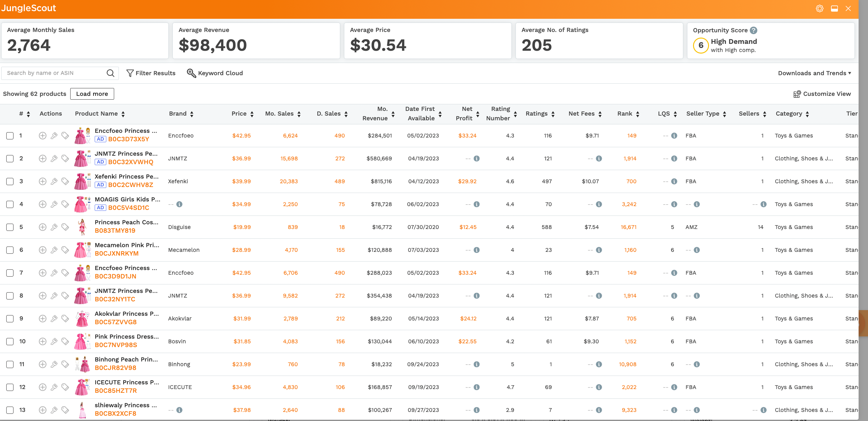Open ASIN link B083TMY819
868x421 pixels.
tap(115, 231)
